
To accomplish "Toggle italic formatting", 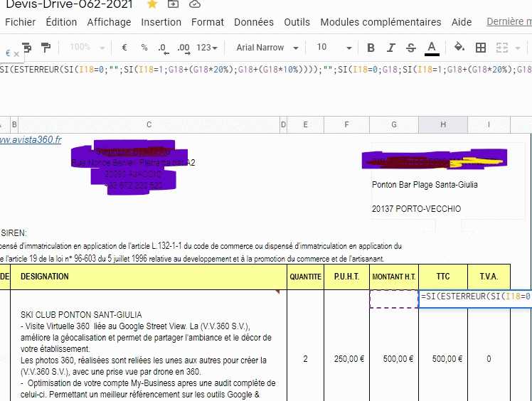I will (x=391, y=48).
